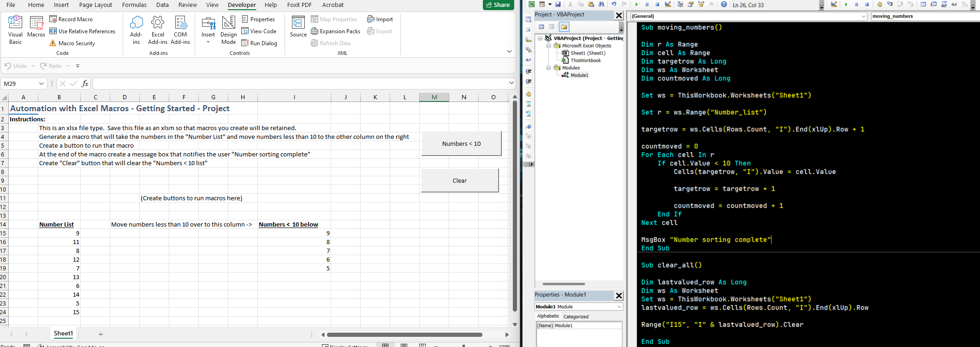Image resolution: width=980 pixels, height=347 pixels.
Task: Run macro with green play button
Action: 636,4
